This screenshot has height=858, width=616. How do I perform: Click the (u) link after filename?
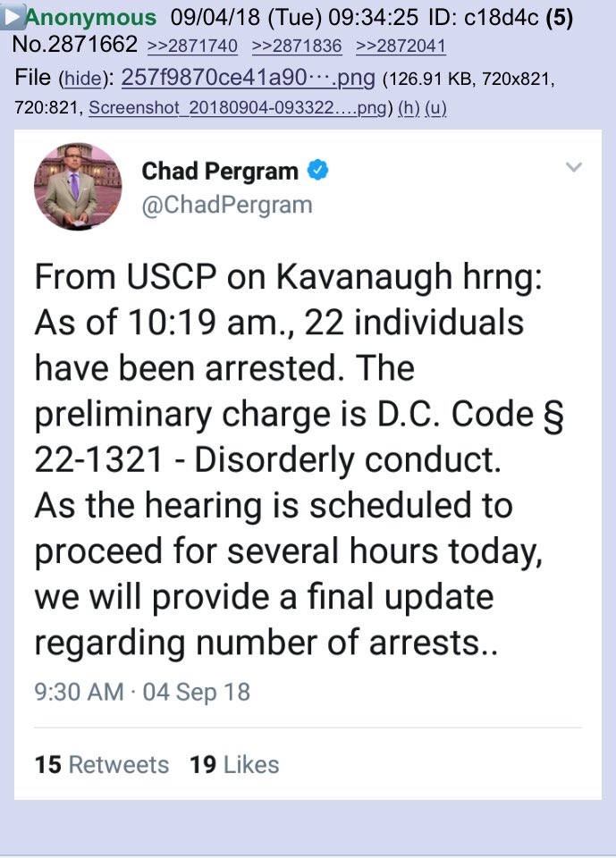pos(435,108)
